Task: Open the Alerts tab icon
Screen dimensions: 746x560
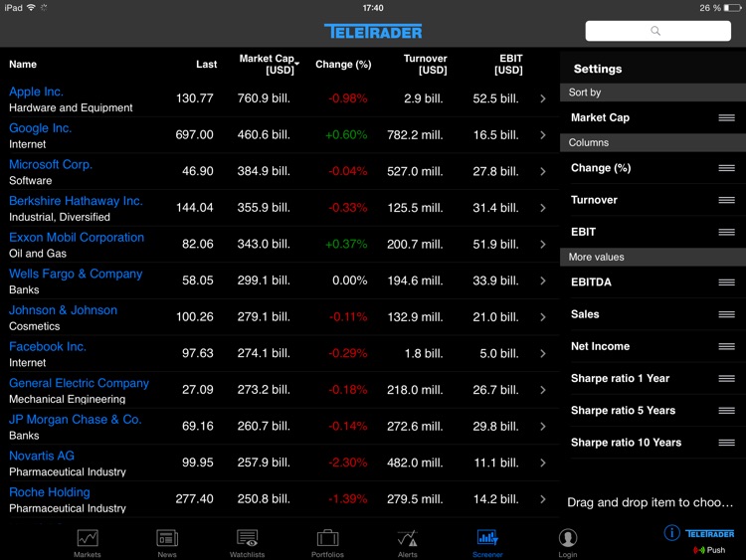Action: (407, 538)
